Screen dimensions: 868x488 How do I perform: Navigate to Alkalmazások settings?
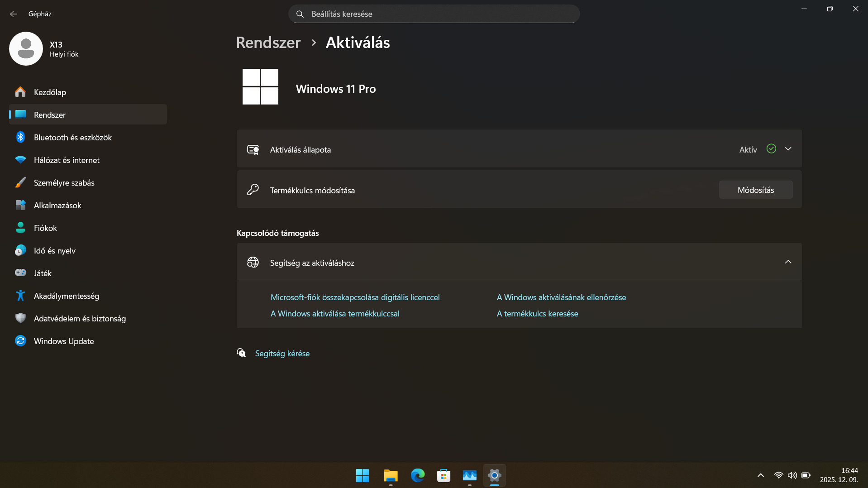[88, 205]
